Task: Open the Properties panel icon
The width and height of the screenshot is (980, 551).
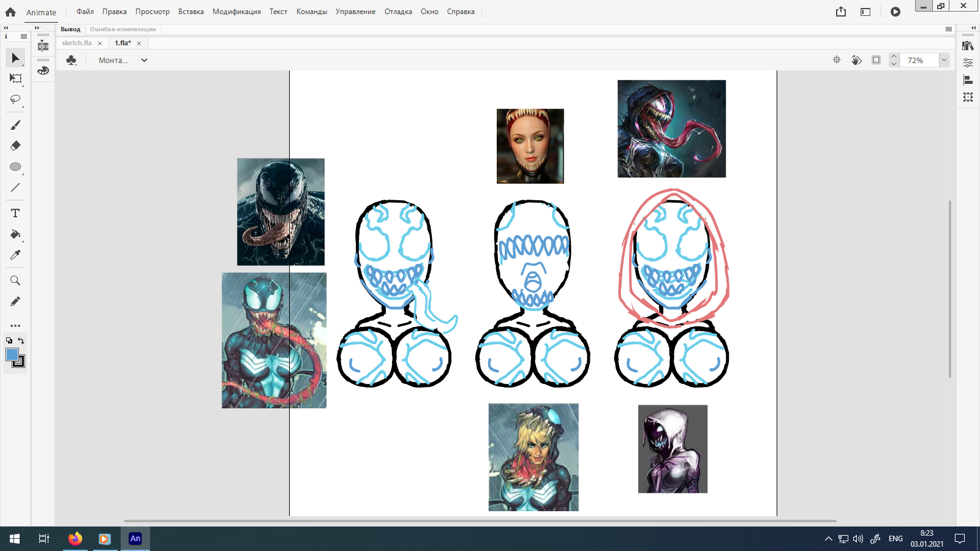Action: (968, 62)
